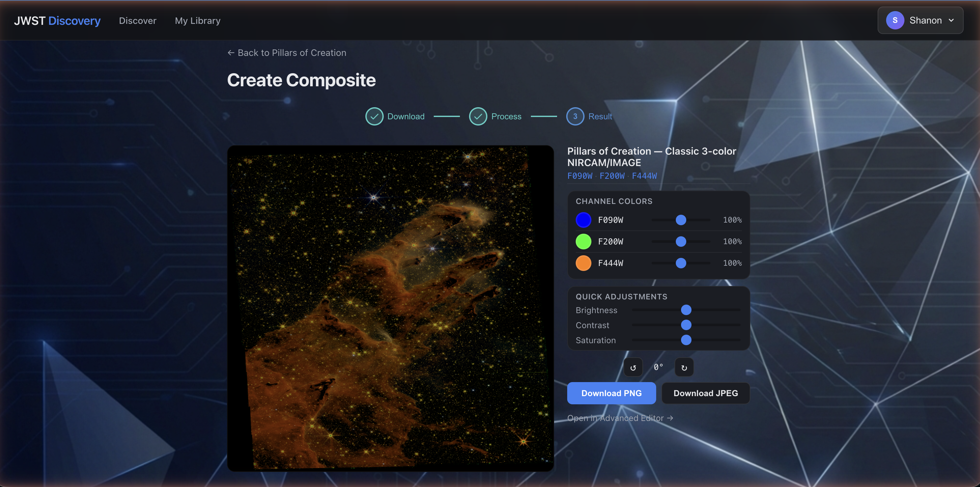Open the My Library menu item
This screenshot has width=980, height=487.
tap(198, 21)
